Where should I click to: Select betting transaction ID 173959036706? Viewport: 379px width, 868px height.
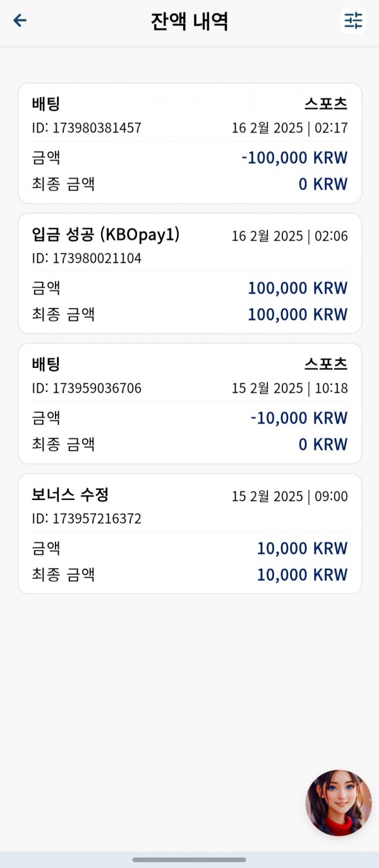click(x=189, y=403)
